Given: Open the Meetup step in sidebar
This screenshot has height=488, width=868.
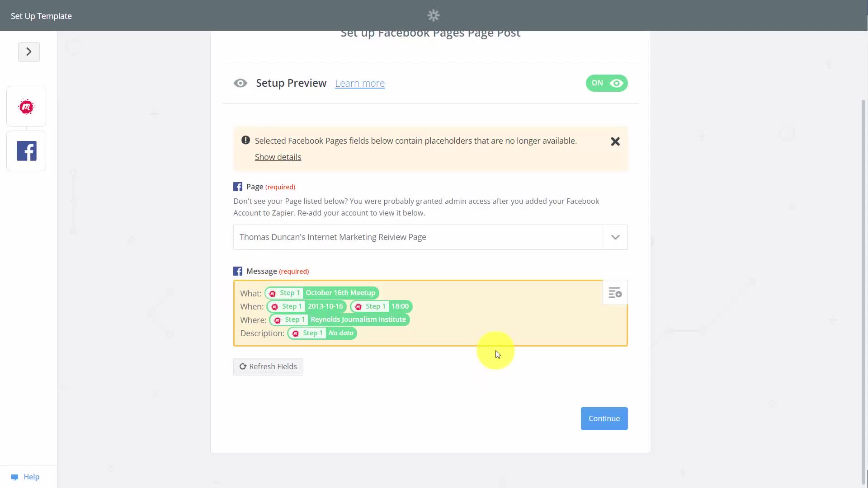Looking at the screenshot, I should point(26,107).
